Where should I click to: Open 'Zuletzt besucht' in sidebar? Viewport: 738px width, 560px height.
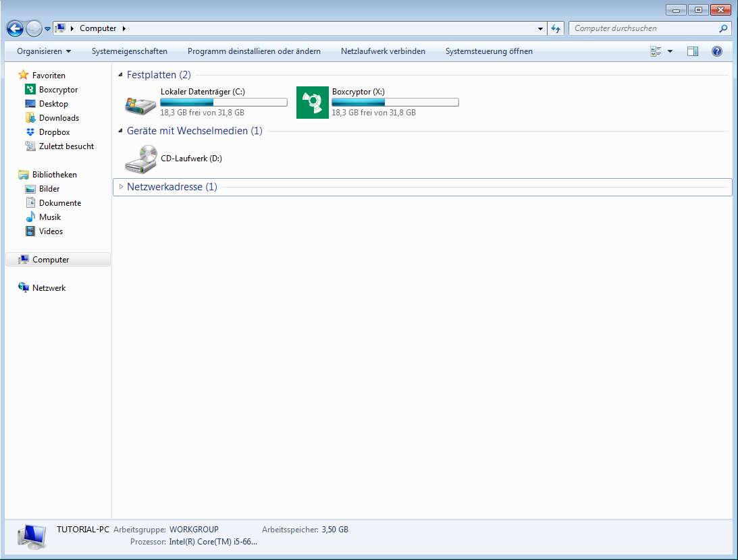(x=66, y=146)
